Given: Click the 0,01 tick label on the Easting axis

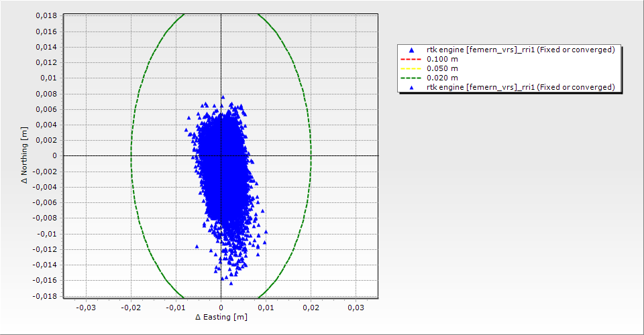Looking at the screenshot, I should coord(266,308).
